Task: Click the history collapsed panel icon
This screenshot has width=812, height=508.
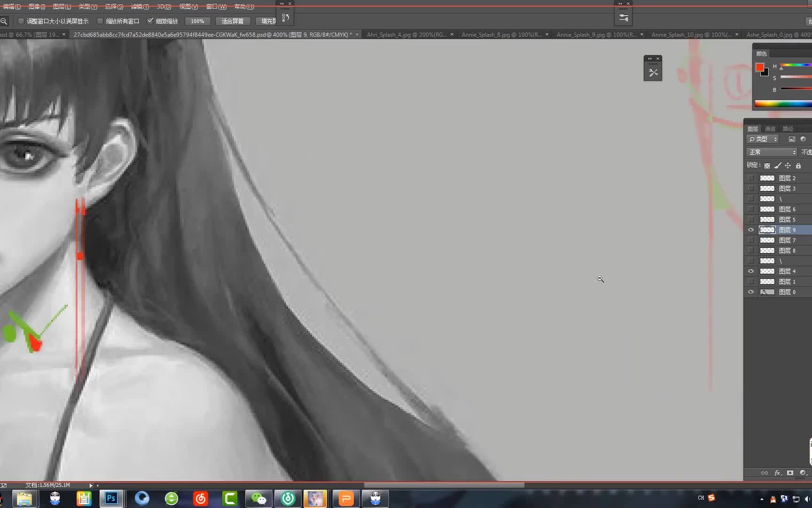Action: coord(285,18)
